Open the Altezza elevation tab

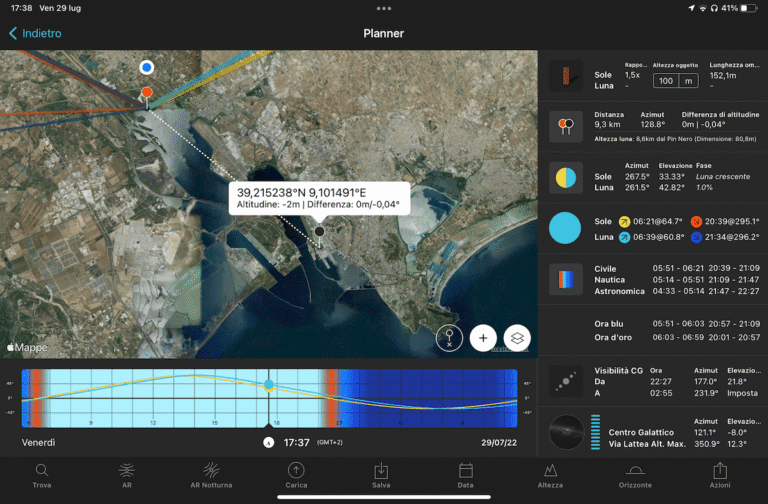[550, 476]
